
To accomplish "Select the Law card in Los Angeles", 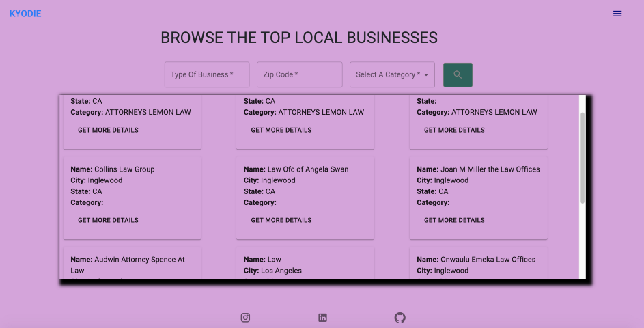I will point(305,265).
